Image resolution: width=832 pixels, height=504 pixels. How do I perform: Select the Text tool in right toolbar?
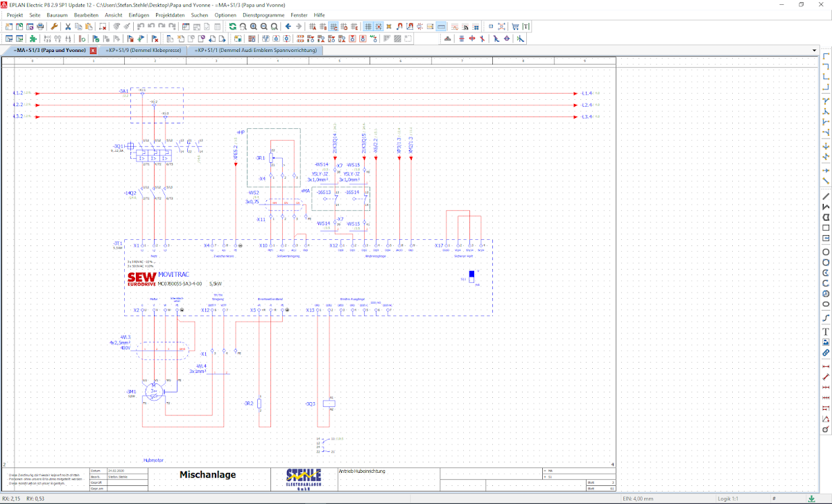(x=826, y=331)
